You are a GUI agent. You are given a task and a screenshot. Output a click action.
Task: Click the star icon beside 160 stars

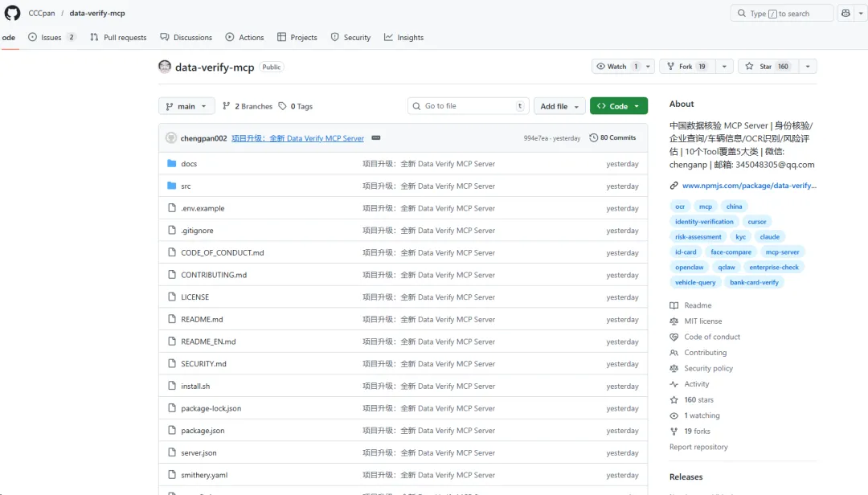tap(674, 399)
